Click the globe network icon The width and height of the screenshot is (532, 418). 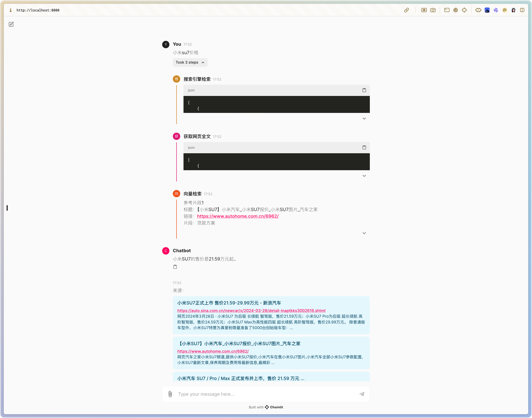click(x=455, y=10)
